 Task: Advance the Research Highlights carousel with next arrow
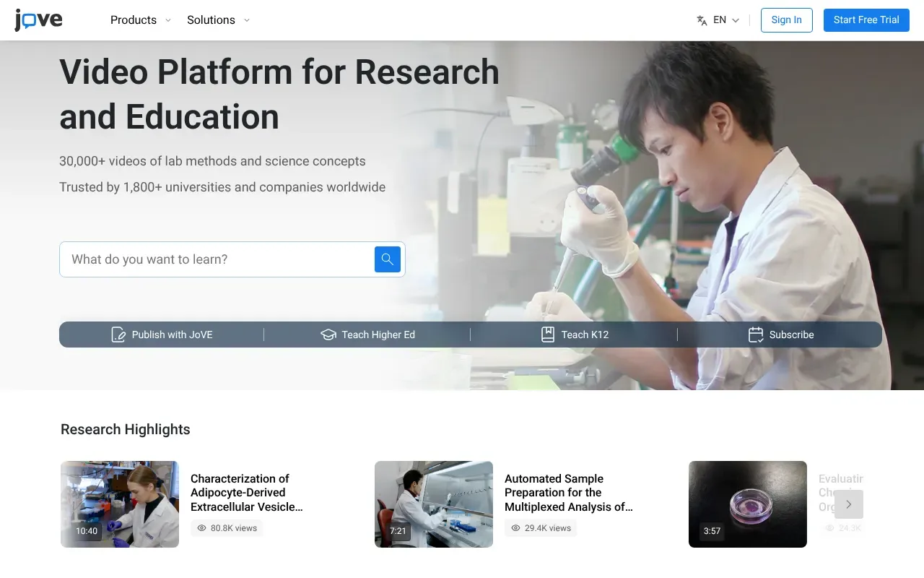tap(849, 504)
